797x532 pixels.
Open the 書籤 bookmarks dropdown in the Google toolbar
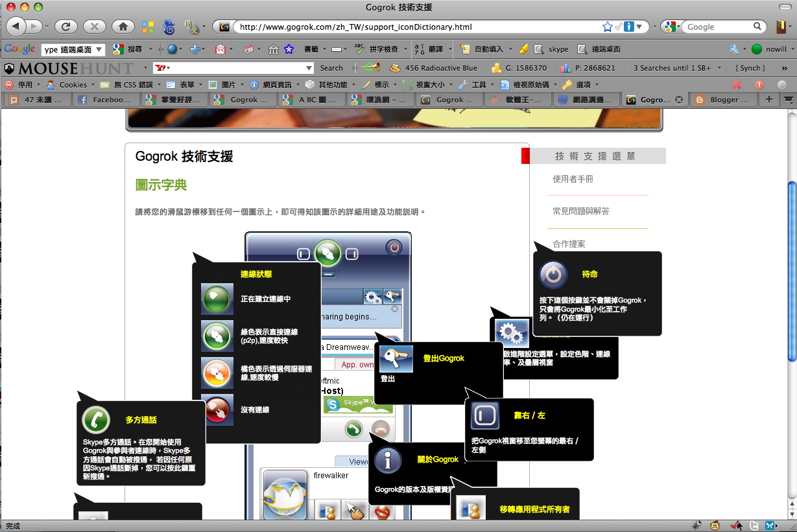pos(315,49)
